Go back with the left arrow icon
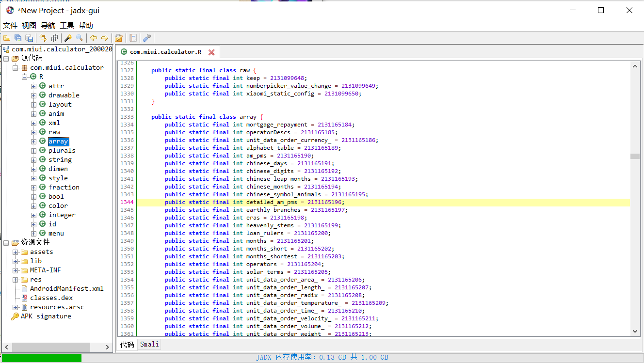 tap(94, 38)
